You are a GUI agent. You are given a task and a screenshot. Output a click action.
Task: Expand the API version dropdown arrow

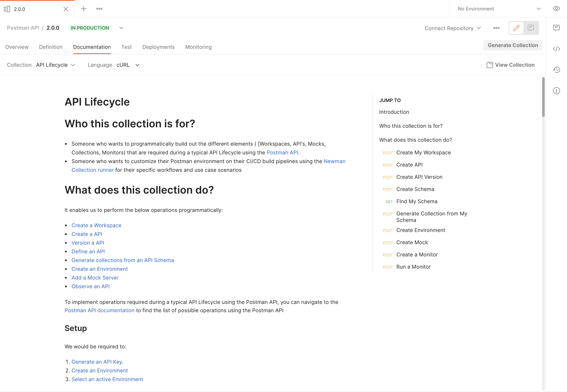coord(121,28)
